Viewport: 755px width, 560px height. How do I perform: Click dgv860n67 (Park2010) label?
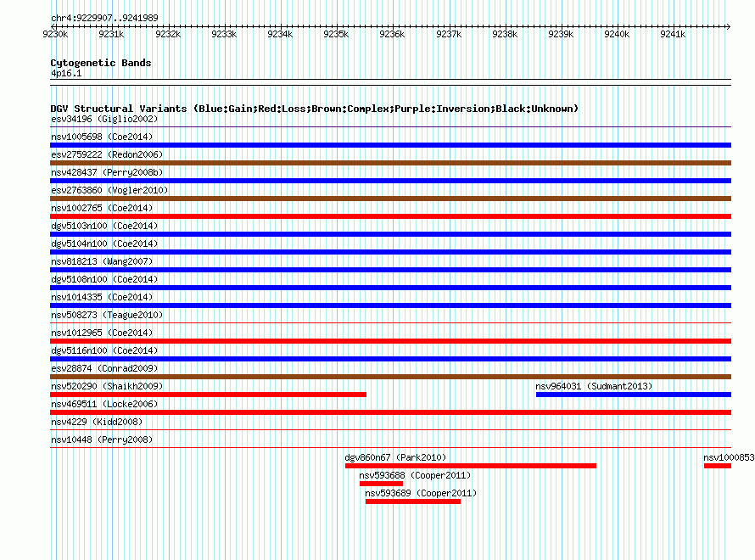[396, 457]
